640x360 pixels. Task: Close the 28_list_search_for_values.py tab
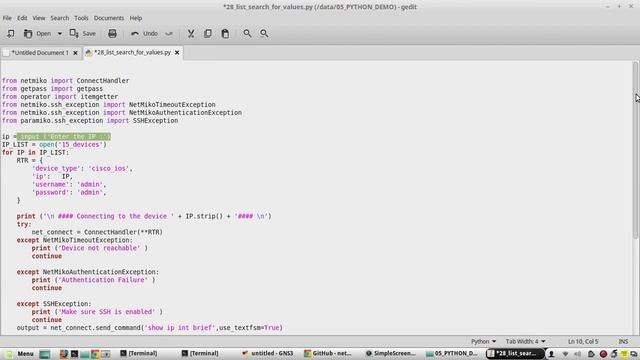tap(177, 52)
